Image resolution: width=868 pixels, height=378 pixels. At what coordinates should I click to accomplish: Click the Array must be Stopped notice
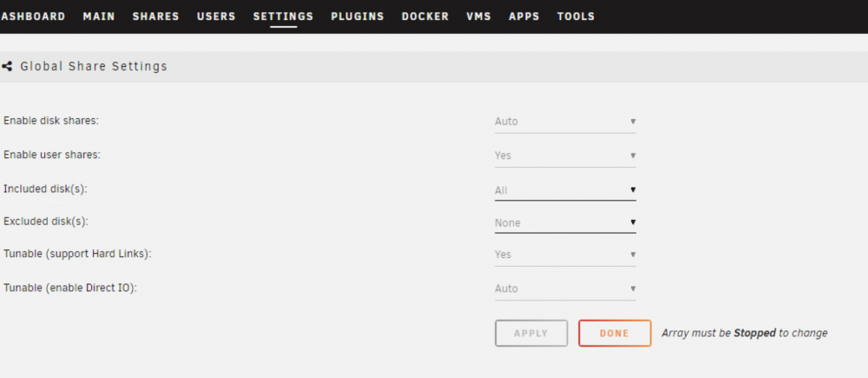pyautogui.click(x=745, y=333)
